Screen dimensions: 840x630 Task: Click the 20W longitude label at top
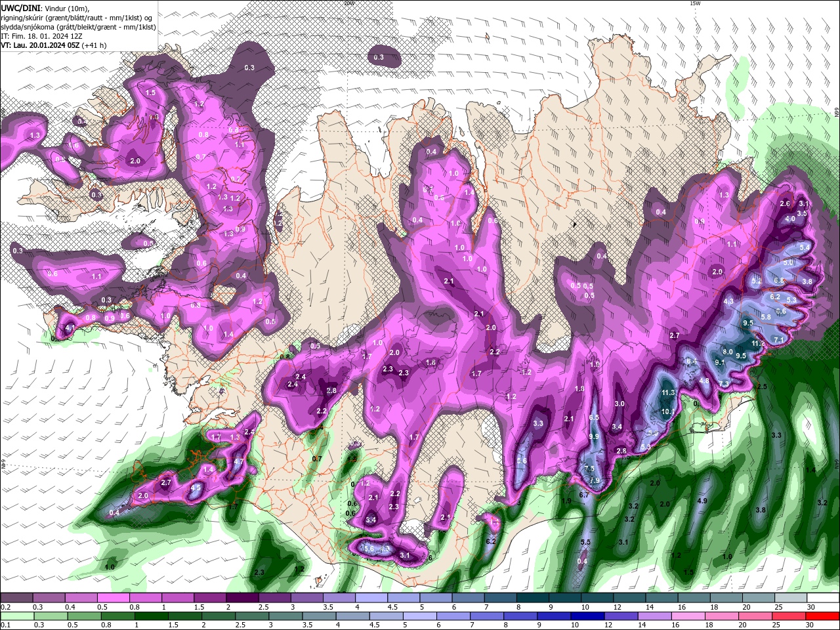point(350,3)
